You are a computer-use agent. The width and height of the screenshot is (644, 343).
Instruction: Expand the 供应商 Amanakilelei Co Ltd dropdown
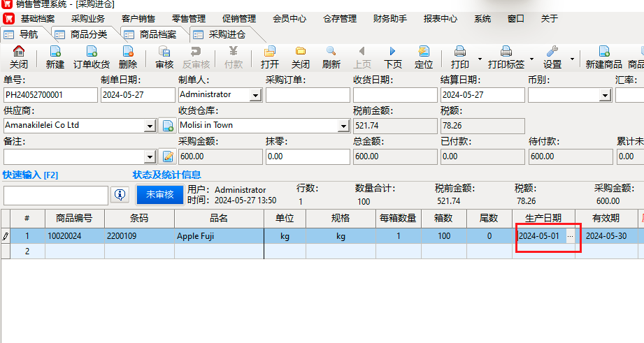click(x=150, y=126)
